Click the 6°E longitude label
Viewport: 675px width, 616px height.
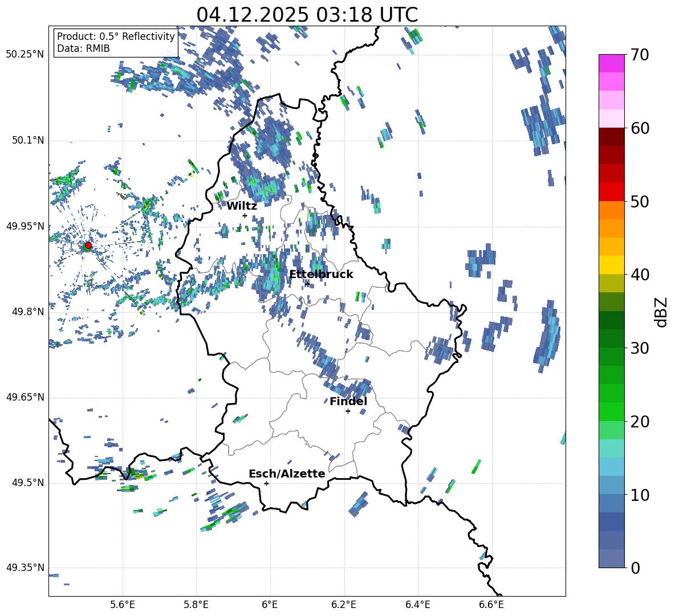(270, 605)
